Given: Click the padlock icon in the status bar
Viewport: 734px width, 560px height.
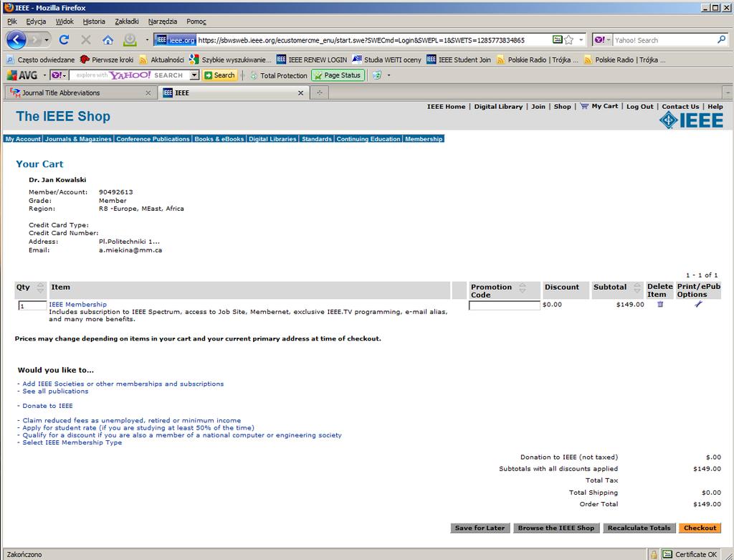Looking at the screenshot, I should pos(654,554).
